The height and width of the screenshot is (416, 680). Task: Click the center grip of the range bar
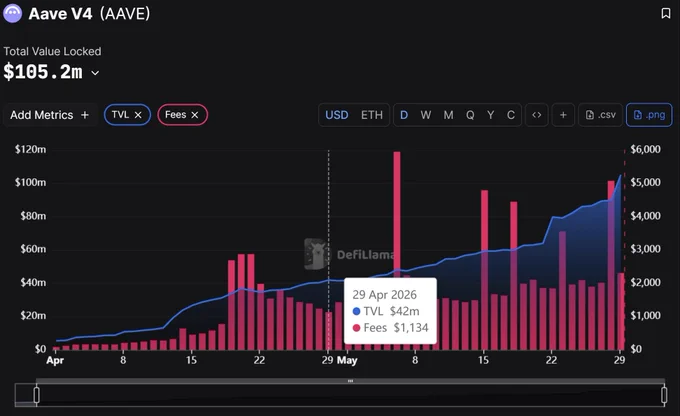350,381
